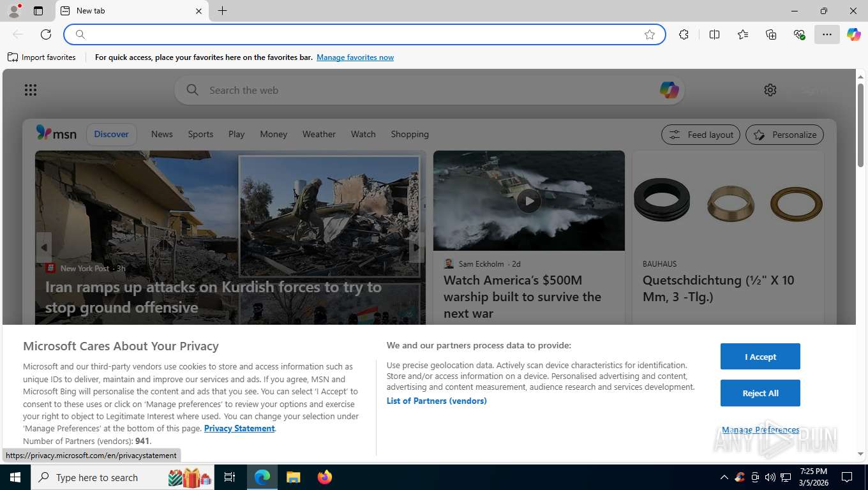Launch Firefox from the taskbar
This screenshot has height=490, width=868.
pos(325,477)
